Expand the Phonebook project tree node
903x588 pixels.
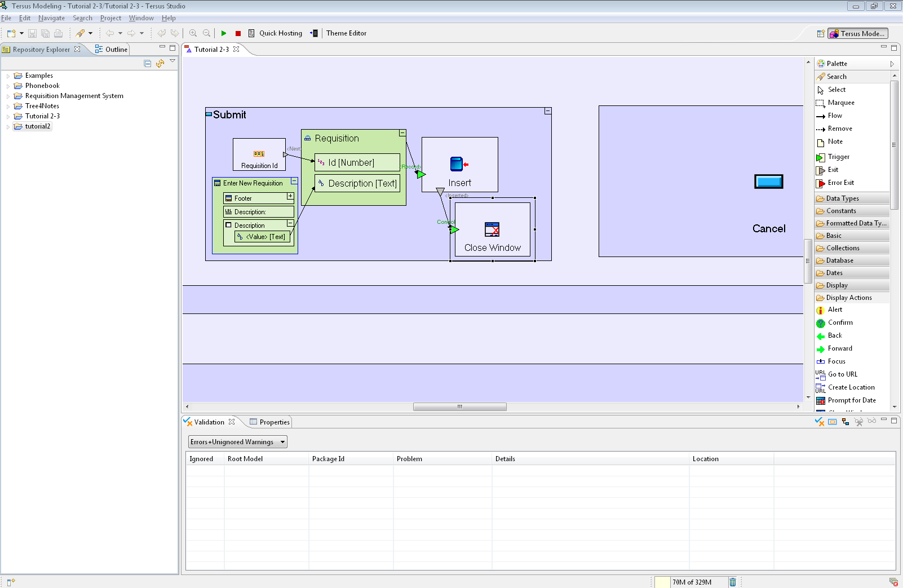(8, 86)
